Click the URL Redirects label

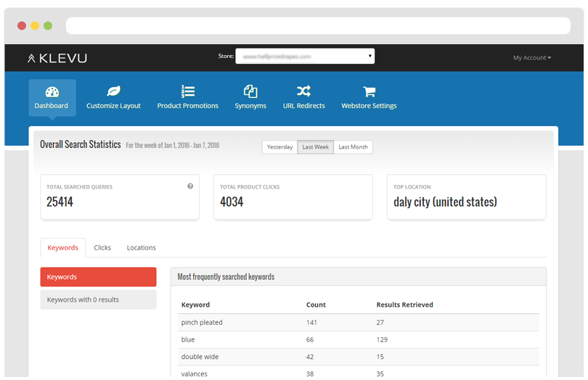(303, 106)
